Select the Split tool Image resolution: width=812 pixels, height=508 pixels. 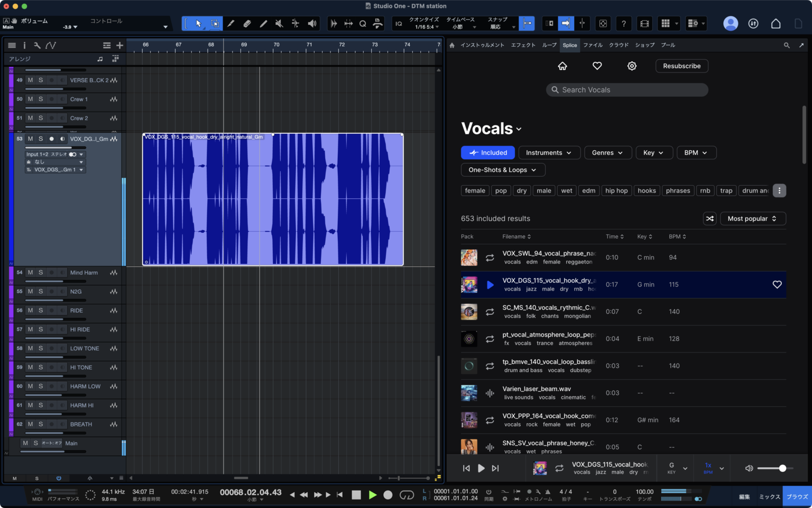coord(231,23)
